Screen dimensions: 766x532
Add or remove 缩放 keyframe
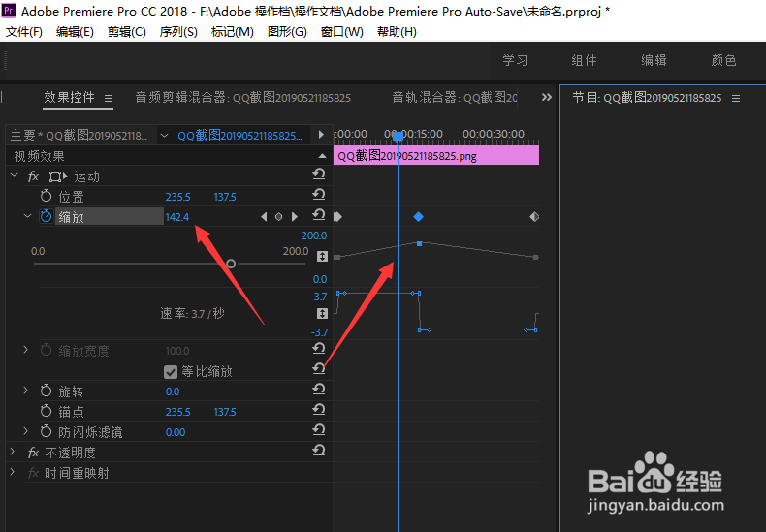click(278, 217)
